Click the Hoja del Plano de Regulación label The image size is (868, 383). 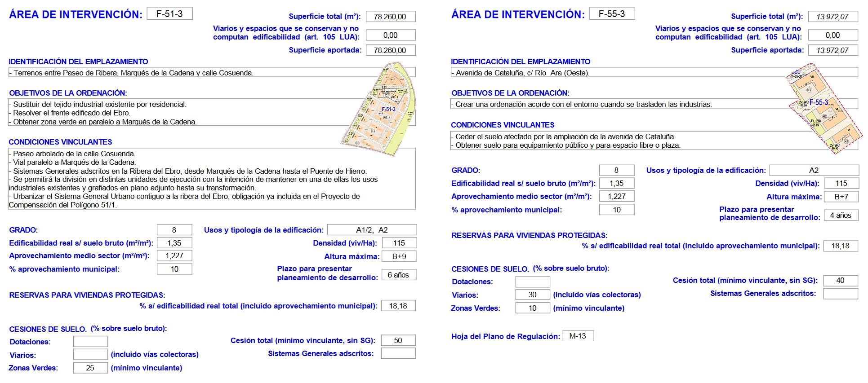coord(506,336)
